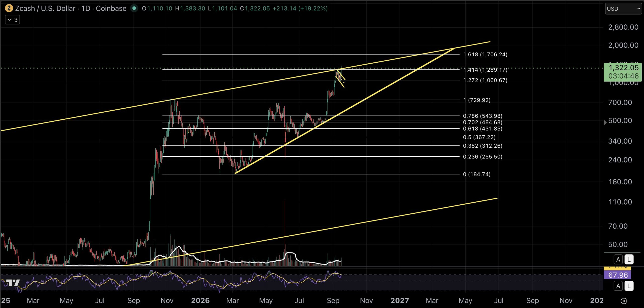Click the TradingView logo
The image size is (644, 308).
(x=13, y=283)
